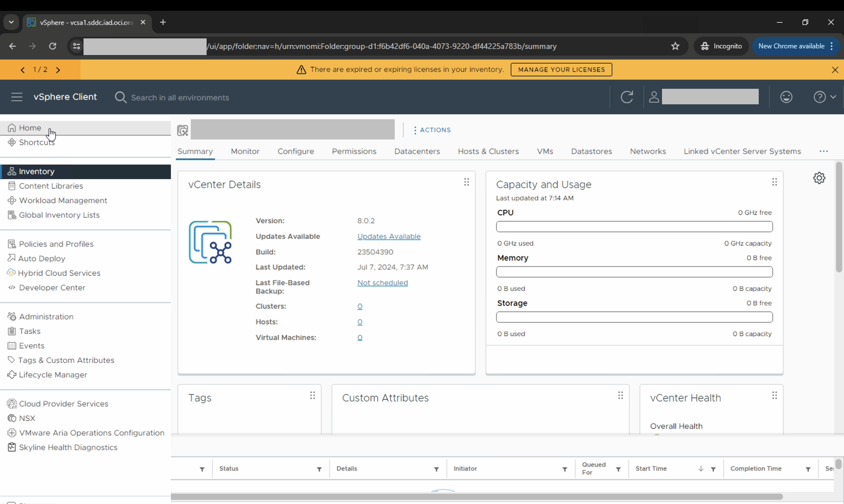Click the smiley feedback icon

pyautogui.click(x=786, y=97)
